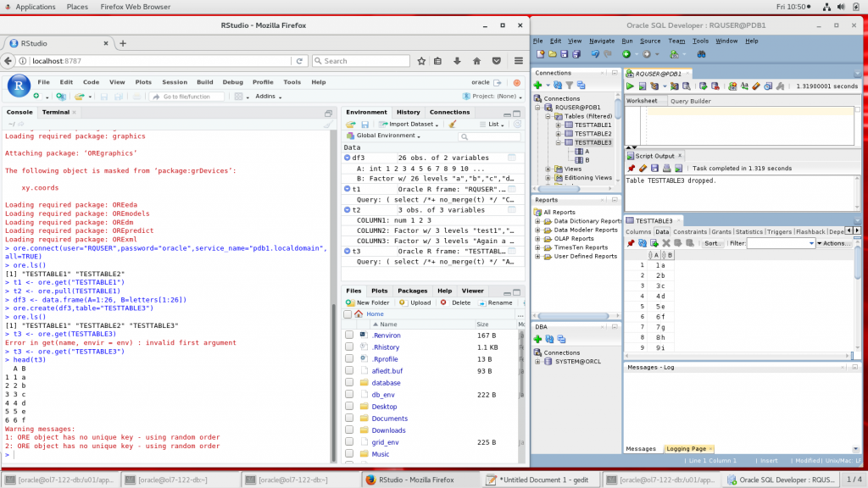
Task: Delete selected row in TESTTABLE3 data grid
Action: pyautogui.click(x=666, y=243)
